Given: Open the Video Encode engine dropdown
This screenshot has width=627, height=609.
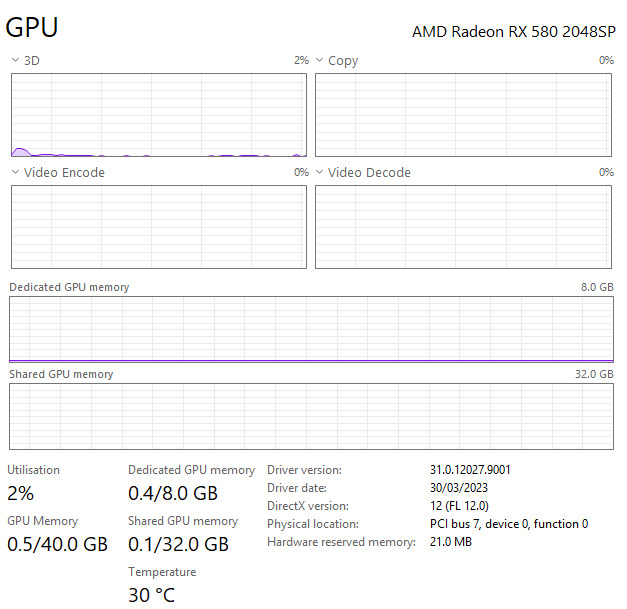Looking at the screenshot, I should click(x=15, y=173).
